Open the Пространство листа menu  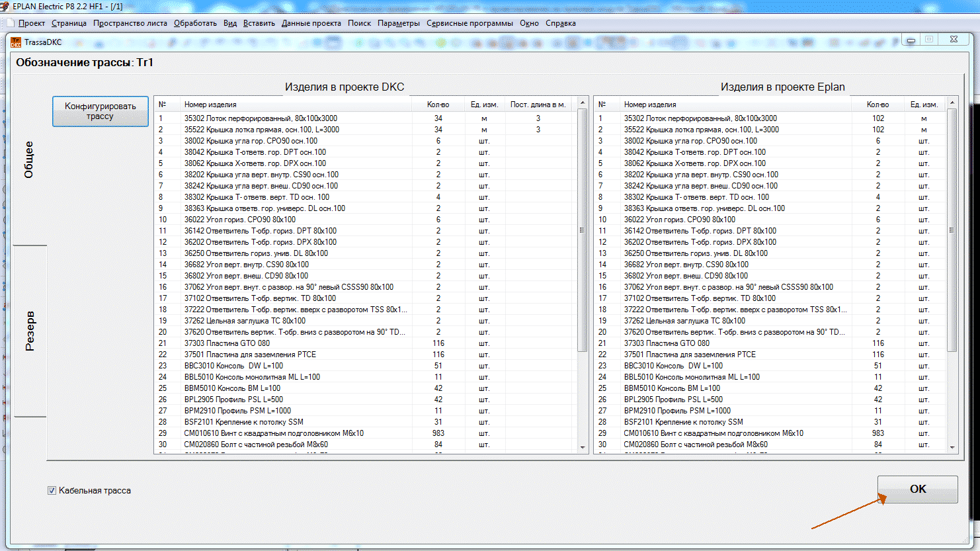coord(130,23)
